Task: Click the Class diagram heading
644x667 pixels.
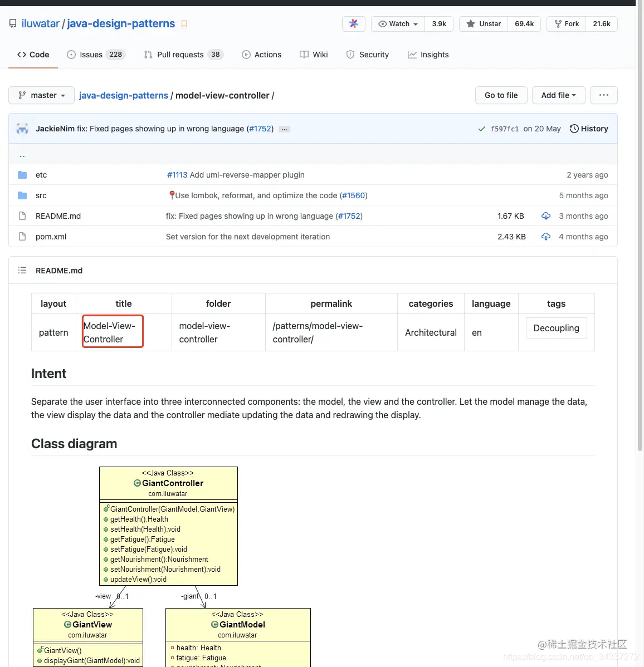Action: [74, 444]
